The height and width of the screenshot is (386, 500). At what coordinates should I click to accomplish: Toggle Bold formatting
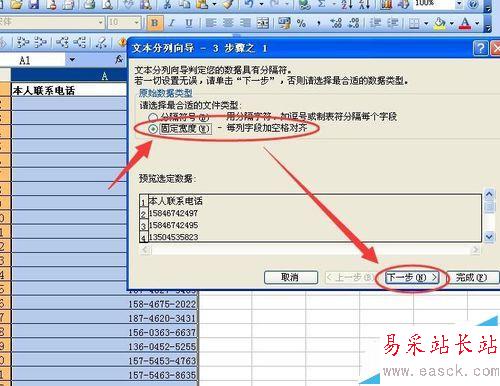[155, 23]
